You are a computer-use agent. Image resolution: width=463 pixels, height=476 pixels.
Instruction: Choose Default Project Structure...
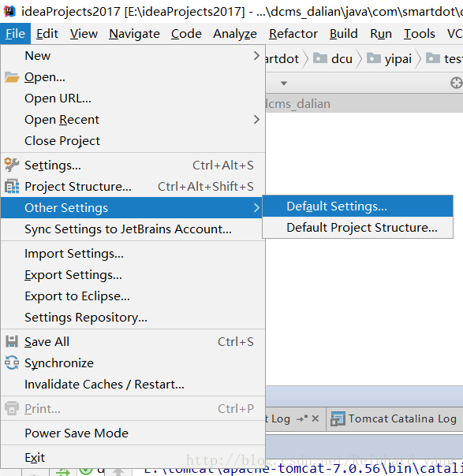[x=357, y=228]
